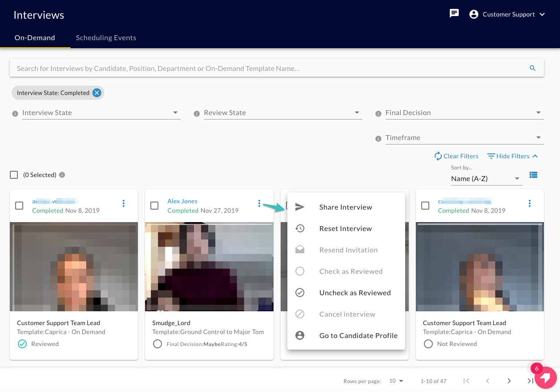
Task: Open Rows per page 10 dropdown
Action: (x=396, y=381)
